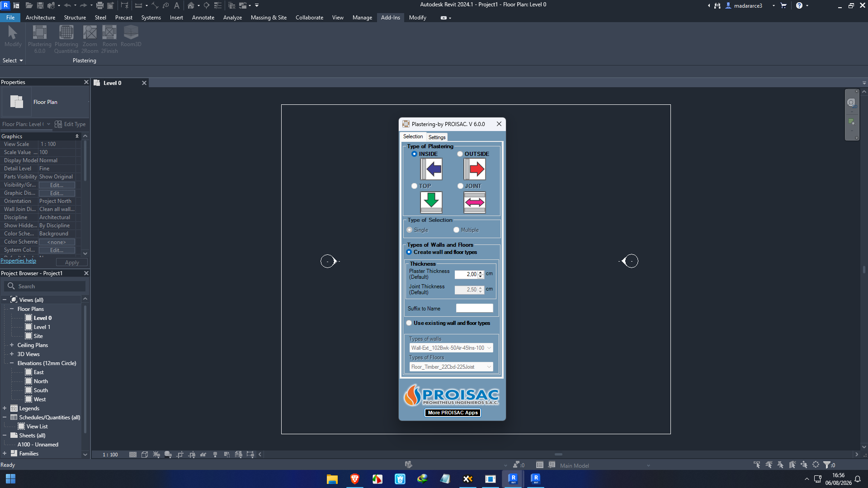The height and width of the screenshot is (488, 868).
Task: Select the Text tool in Quick Access toolbar
Action: pyautogui.click(x=177, y=5)
